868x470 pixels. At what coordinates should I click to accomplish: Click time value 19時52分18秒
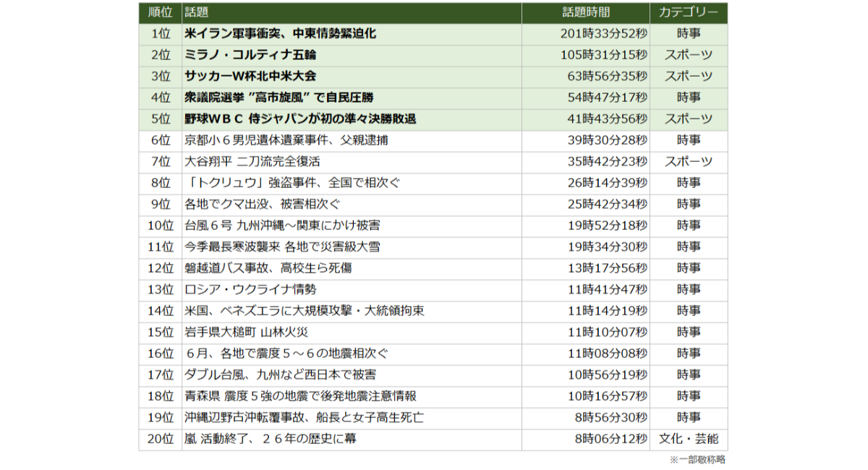608,226
